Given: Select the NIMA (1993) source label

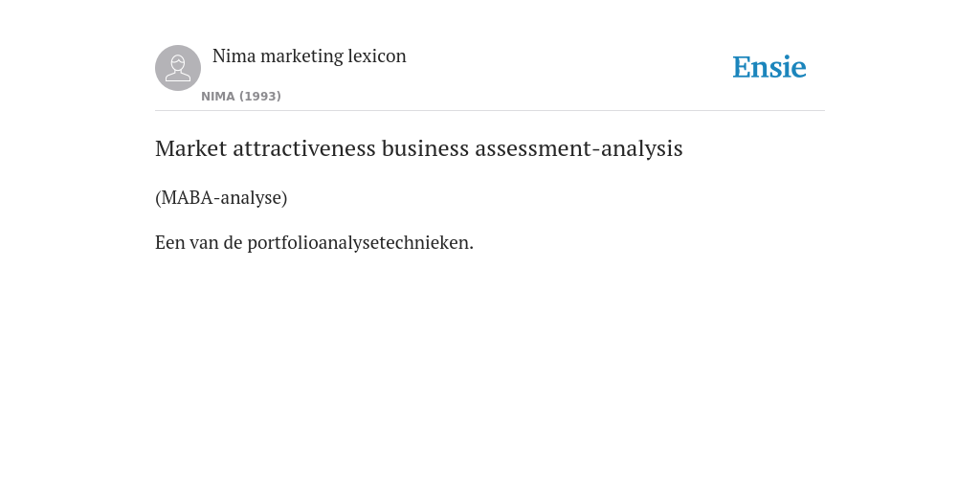Looking at the screenshot, I should [x=241, y=97].
